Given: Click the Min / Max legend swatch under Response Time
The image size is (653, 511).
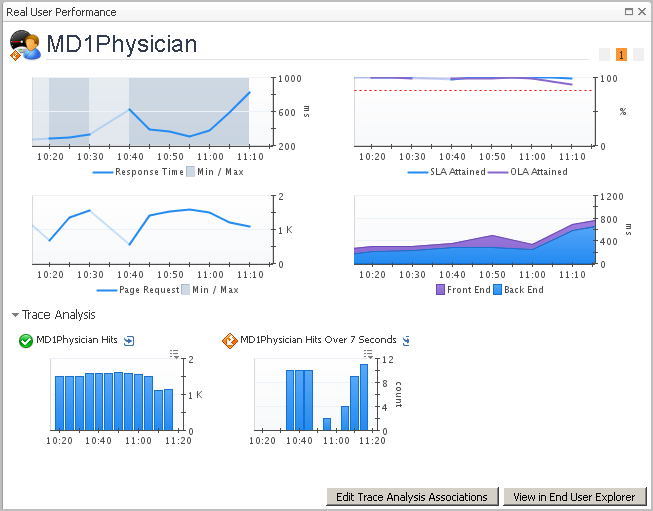Looking at the screenshot, I should coord(190,172).
